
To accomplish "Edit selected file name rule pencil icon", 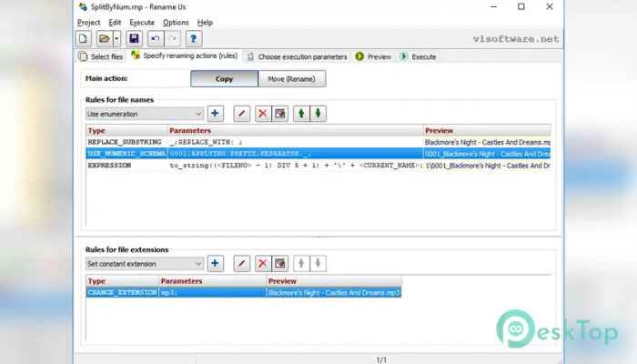I will pos(242,114).
